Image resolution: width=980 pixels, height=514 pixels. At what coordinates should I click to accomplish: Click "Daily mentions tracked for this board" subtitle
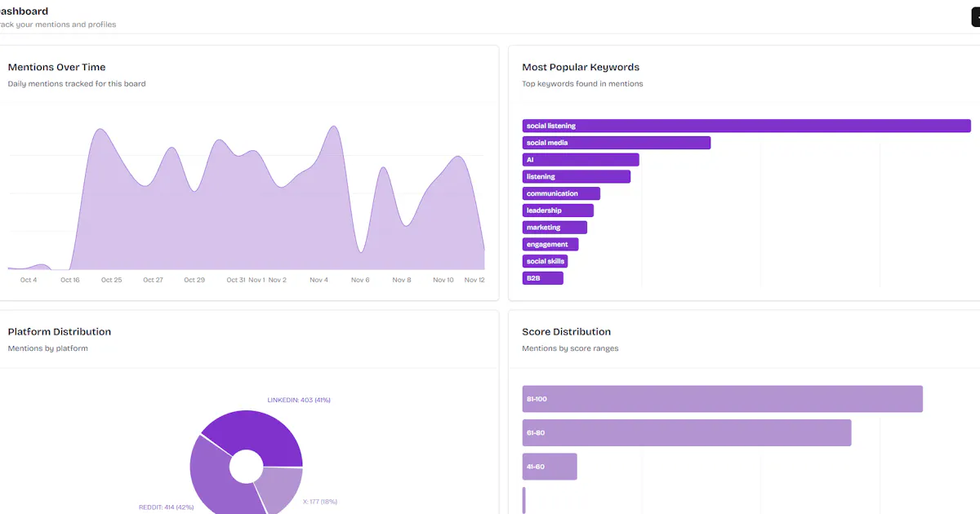(x=77, y=83)
